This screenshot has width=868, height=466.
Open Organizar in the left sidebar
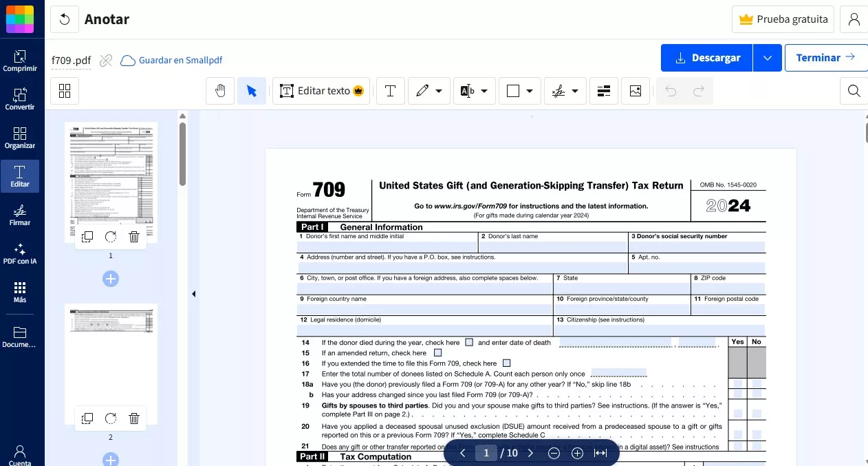20,138
